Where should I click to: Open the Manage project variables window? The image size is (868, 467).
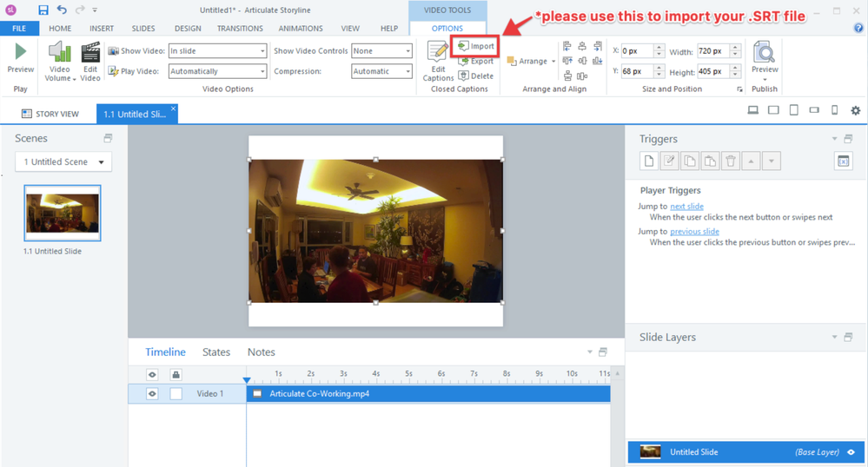843,161
